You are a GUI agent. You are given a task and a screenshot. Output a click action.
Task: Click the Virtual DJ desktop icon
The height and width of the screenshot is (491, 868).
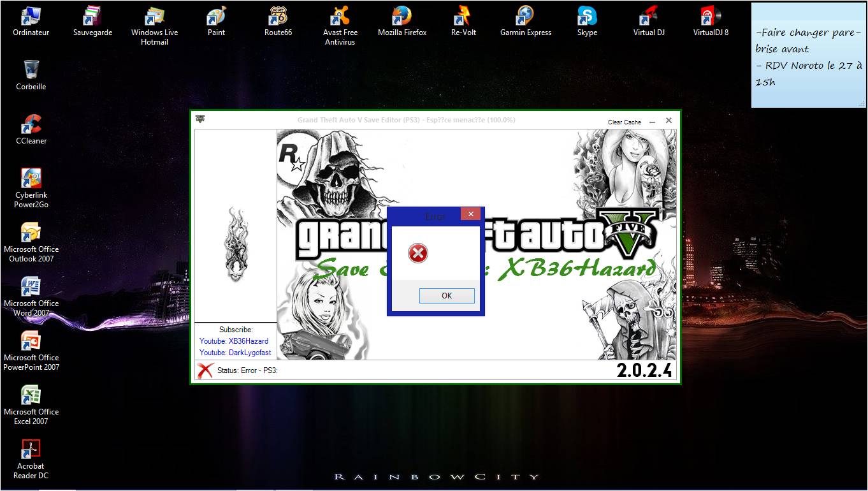point(649,21)
